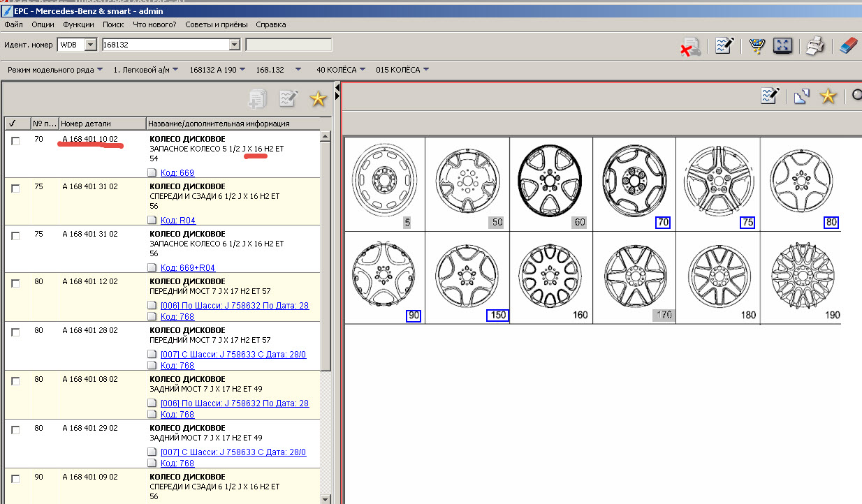Check the row with Код: R04 link
The height and width of the screenshot is (504, 862).
(15, 188)
